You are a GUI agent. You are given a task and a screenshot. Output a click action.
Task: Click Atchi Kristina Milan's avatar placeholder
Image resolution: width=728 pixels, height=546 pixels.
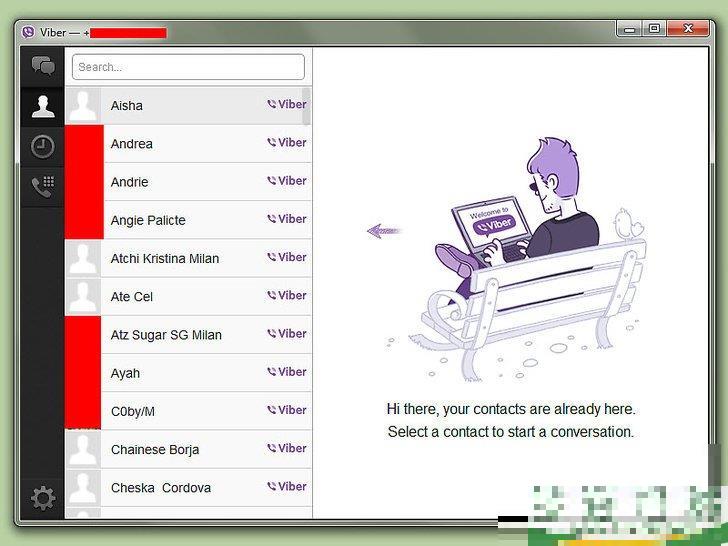click(83, 259)
